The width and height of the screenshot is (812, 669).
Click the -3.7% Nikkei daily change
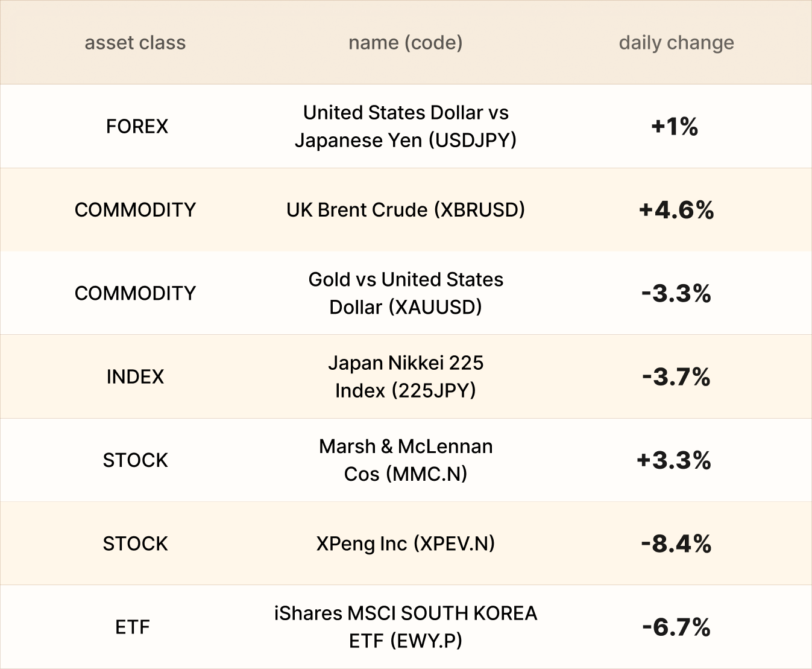[x=676, y=377]
